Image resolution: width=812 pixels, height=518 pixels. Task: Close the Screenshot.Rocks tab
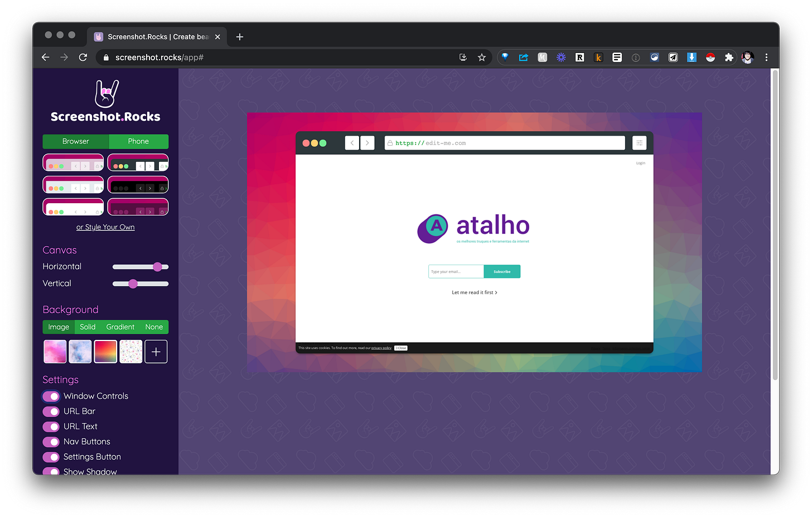coord(217,37)
